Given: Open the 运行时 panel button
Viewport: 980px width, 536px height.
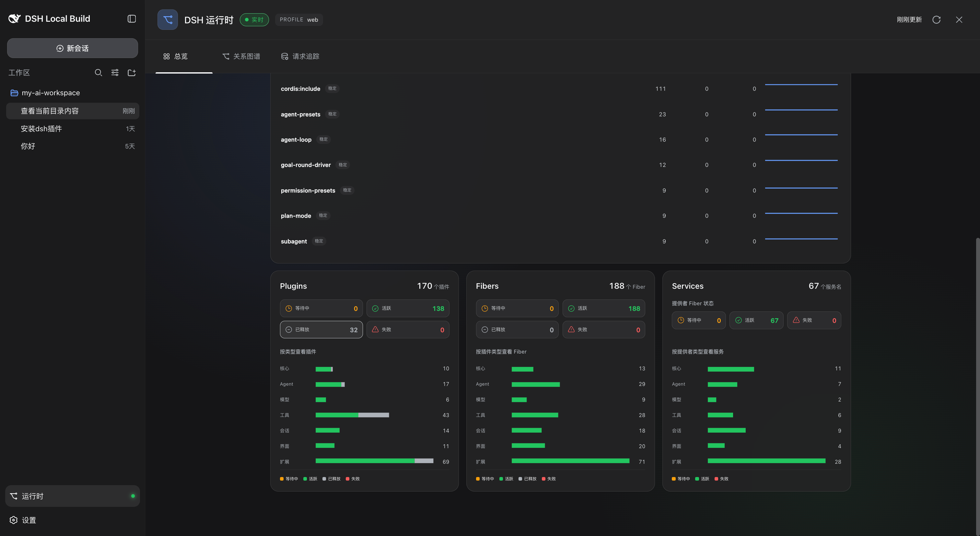Looking at the screenshot, I should [x=72, y=496].
